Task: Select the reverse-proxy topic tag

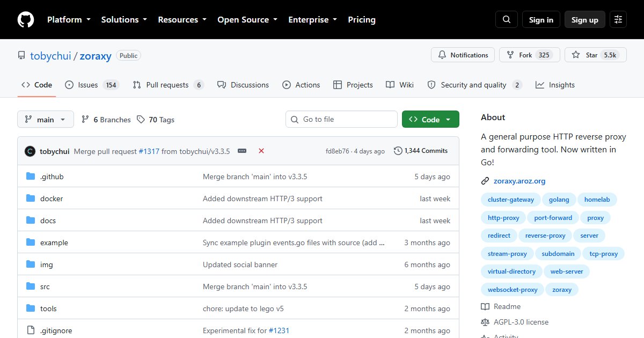Action: tap(545, 236)
